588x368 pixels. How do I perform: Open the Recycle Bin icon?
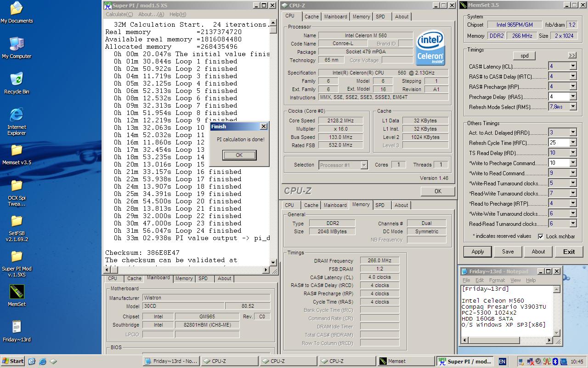(x=17, y=83)
